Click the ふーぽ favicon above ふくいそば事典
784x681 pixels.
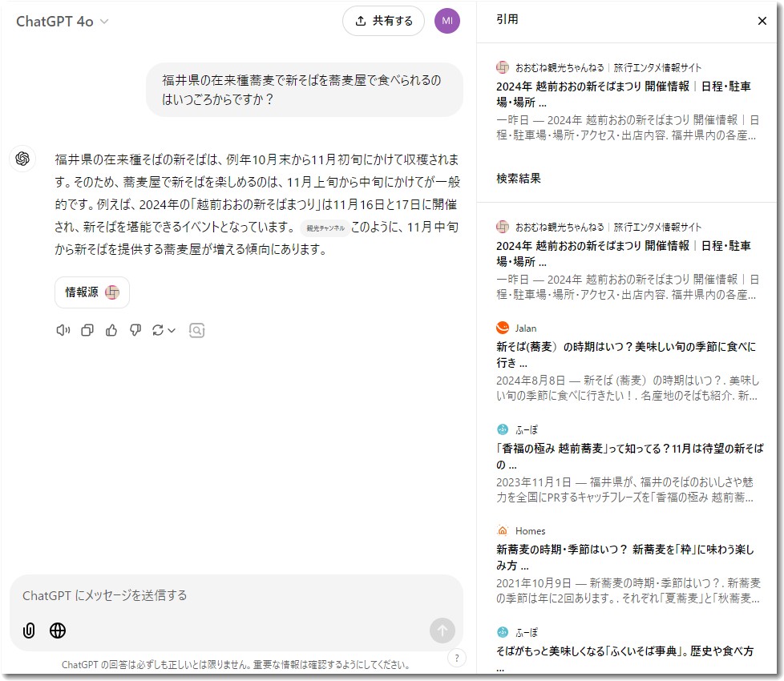[503, 632]
